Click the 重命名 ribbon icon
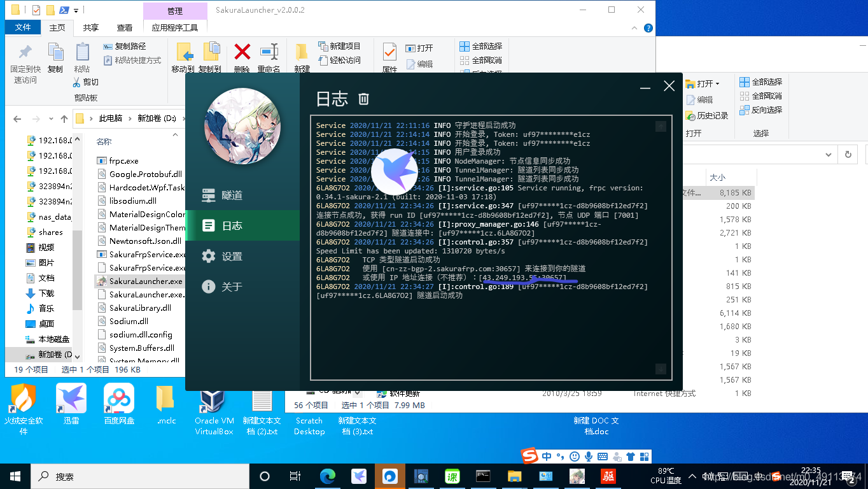 click(x=269, y=52)
